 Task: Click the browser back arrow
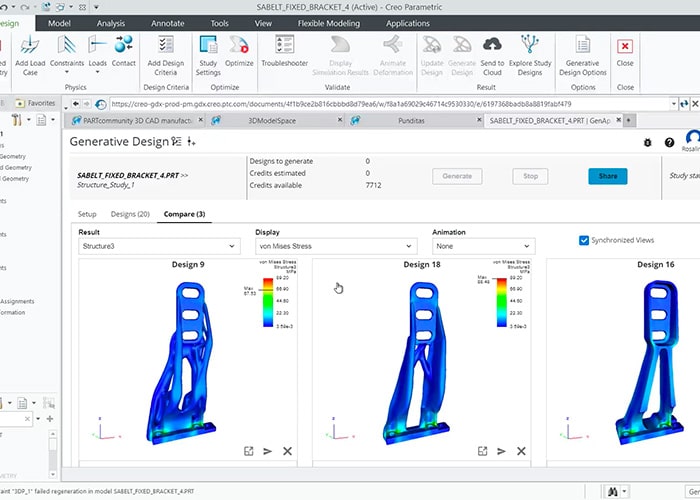tap(76, 104)
